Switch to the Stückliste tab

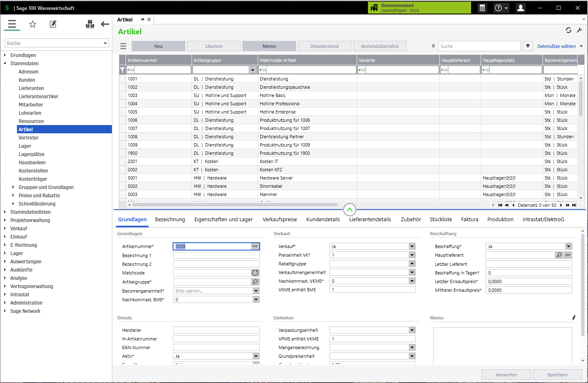tap(441, 220)
